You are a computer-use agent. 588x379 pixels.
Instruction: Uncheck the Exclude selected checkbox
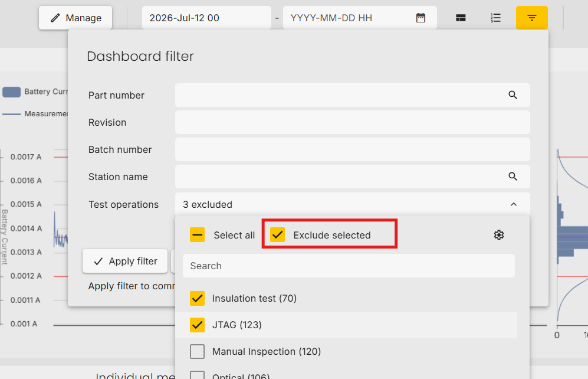tap(278, 235)
